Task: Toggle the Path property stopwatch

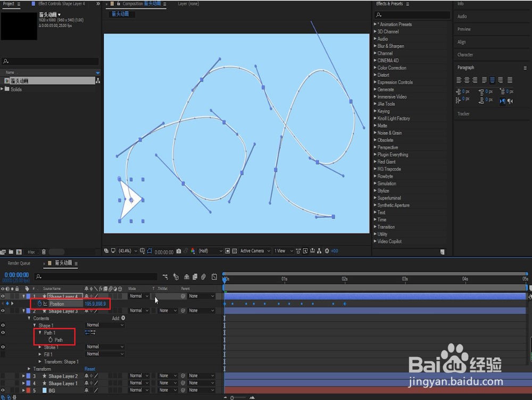Action: coord(50,340)
